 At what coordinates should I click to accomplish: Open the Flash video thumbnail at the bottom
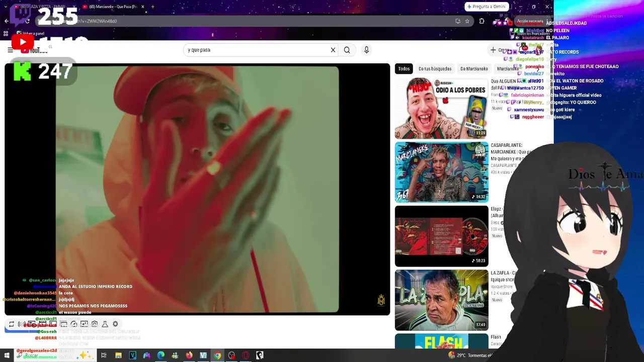pyautogui.click(x=441, y=340)
